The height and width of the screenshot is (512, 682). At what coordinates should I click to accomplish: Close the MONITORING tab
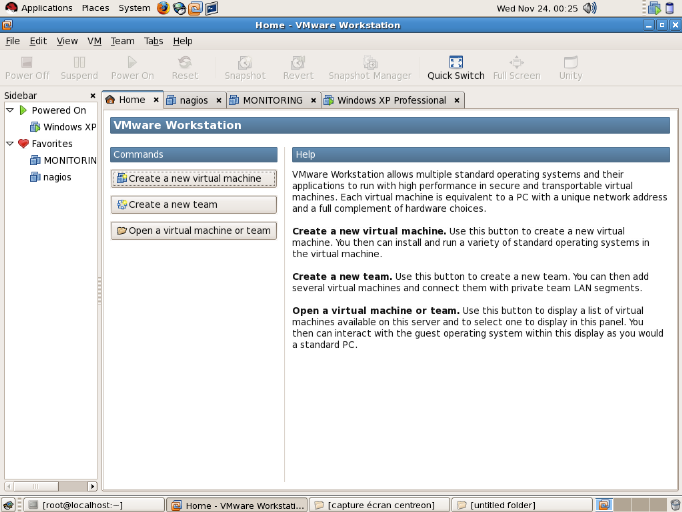pos(313,100)
